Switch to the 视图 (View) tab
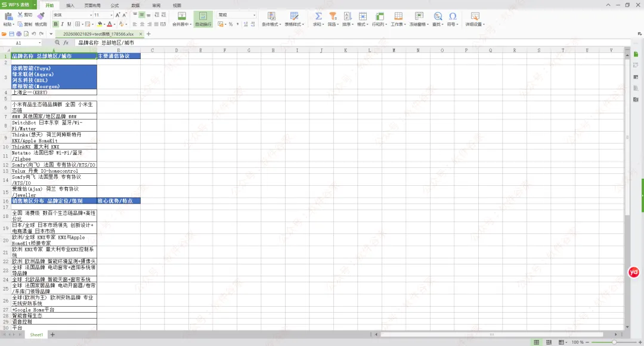Viewport: 644px width, 346px height. [x=177, y=5]
